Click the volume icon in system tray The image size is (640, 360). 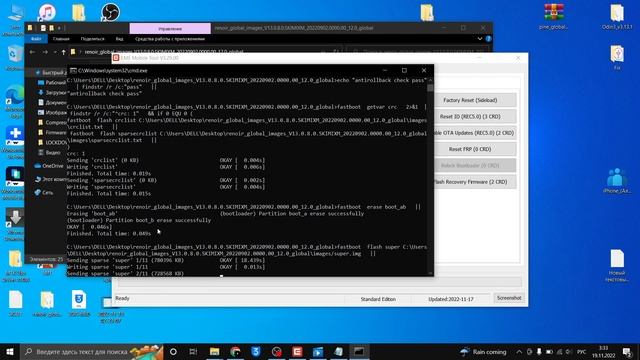(569, 352)
